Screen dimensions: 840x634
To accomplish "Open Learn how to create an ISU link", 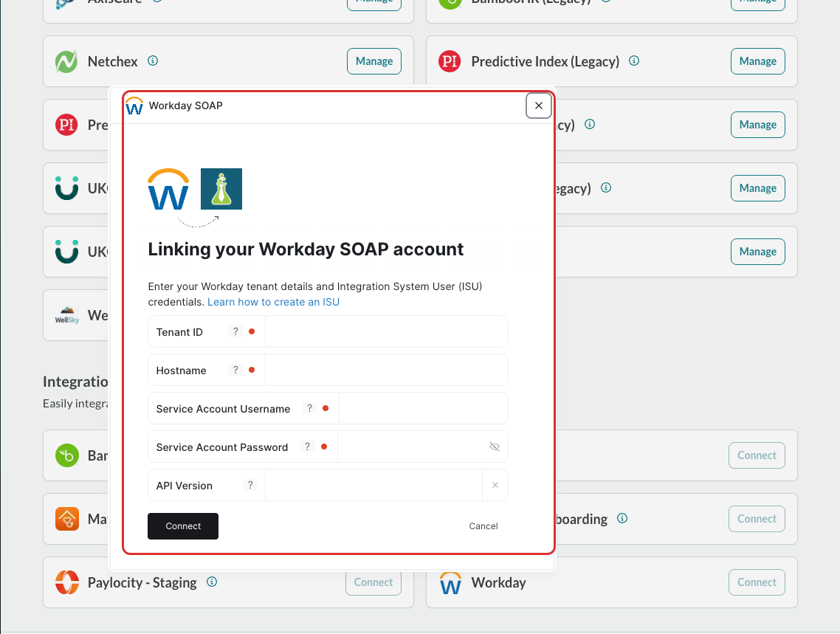I will 273,302.
